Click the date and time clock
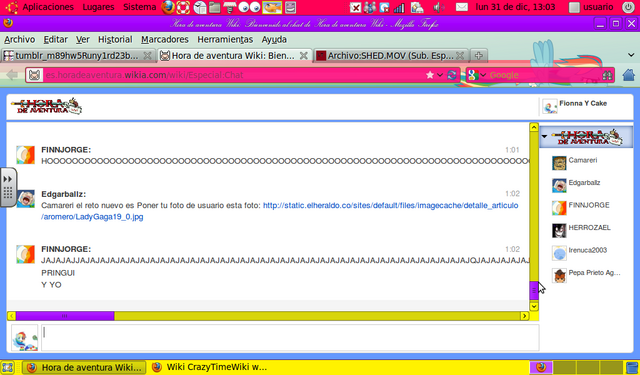Viewport: 640px width, 375px height. point(515,7)
